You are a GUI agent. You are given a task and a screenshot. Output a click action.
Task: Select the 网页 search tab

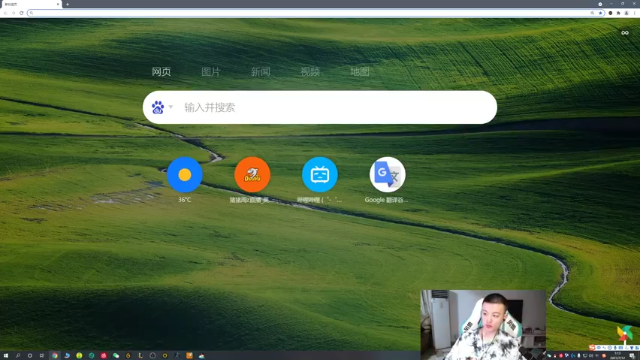point(161,72)
